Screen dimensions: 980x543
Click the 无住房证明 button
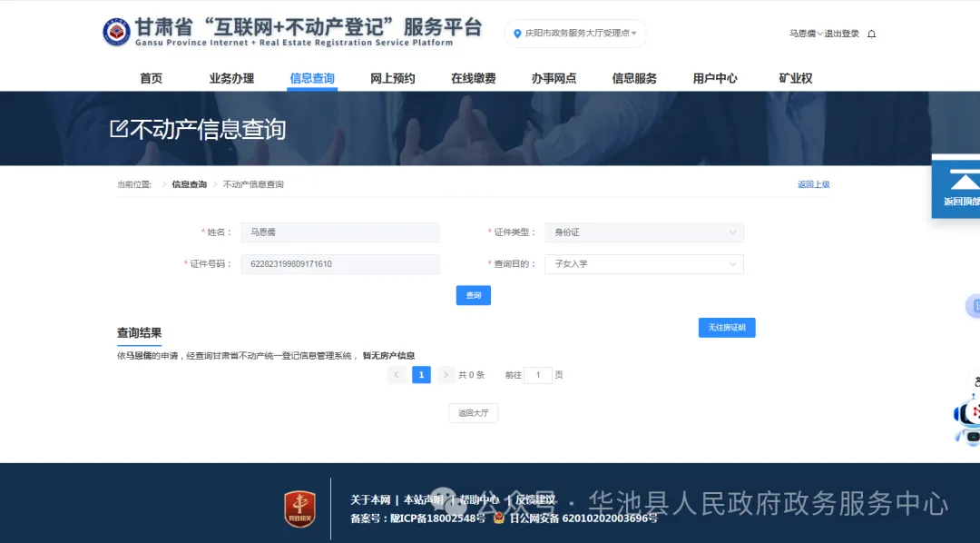pyautogui.click(x=726, y=327)
